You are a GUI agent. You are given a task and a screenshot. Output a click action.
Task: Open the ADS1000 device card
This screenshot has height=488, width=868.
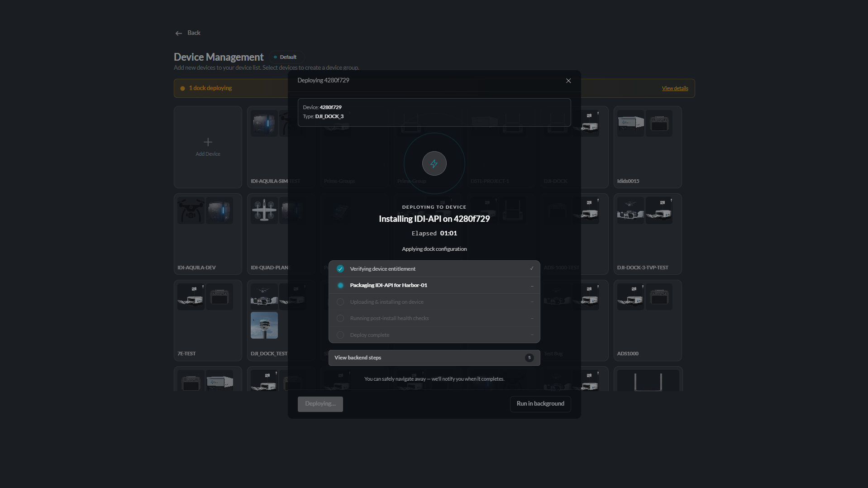tap(648, 321)
